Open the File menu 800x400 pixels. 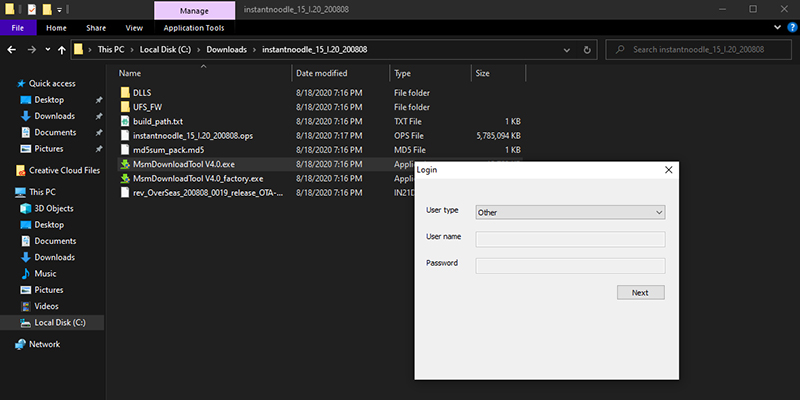point(18,28)
